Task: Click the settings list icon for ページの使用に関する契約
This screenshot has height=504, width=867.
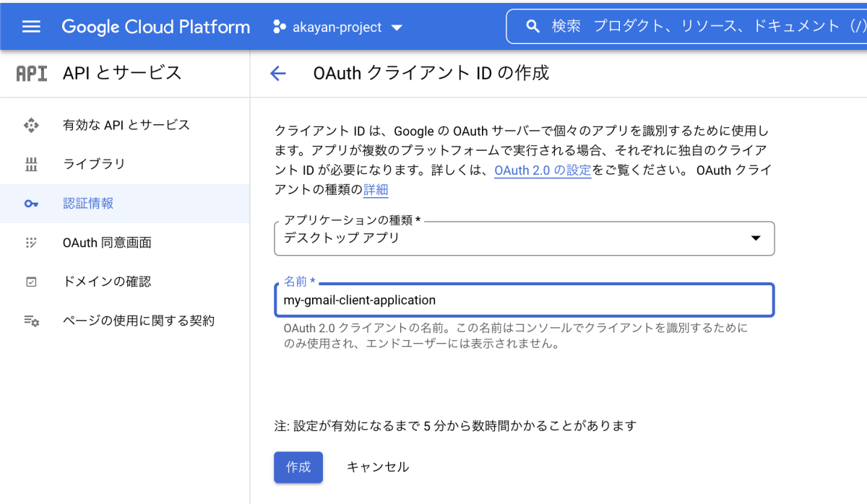Action: [31, 321]
